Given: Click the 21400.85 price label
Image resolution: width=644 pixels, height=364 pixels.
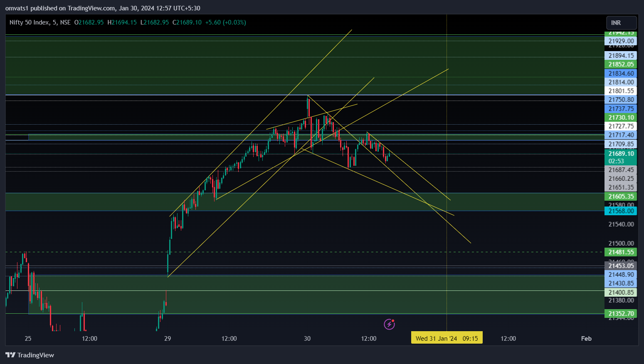Looking at the screenshot, I should 620,292.
